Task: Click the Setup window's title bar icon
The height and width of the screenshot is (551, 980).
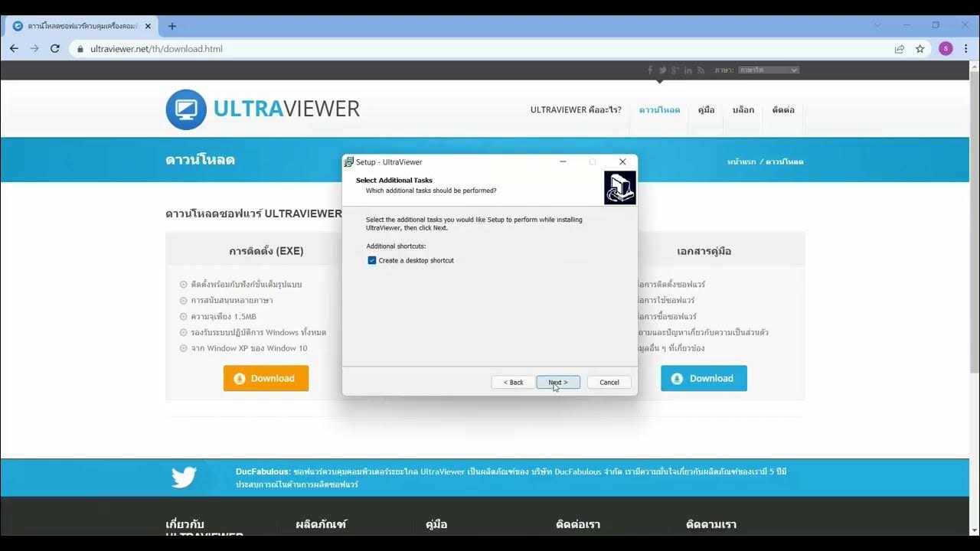Action: [349, 161]
